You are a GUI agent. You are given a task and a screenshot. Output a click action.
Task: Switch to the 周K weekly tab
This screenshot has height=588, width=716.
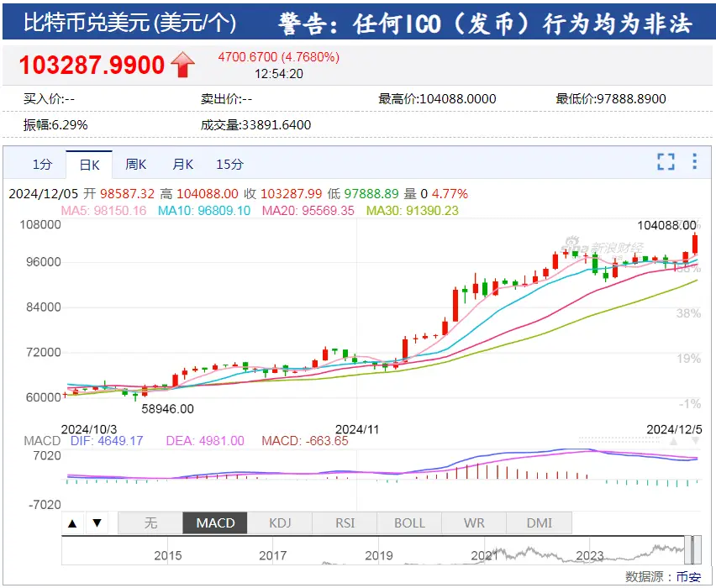136,165
